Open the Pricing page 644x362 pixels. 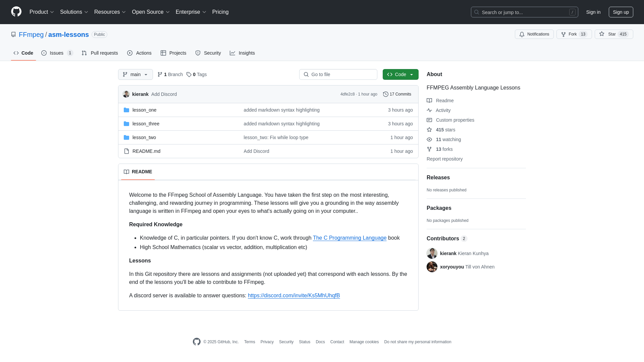pyautogui.click(x=220, y=12)
